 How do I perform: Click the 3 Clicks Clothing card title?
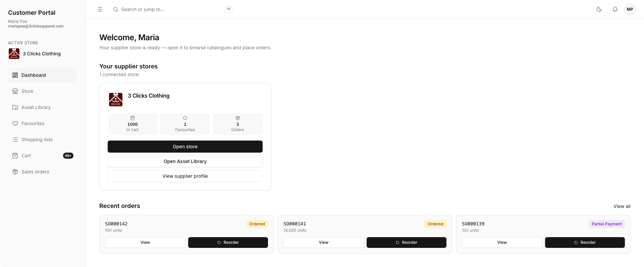149,96
